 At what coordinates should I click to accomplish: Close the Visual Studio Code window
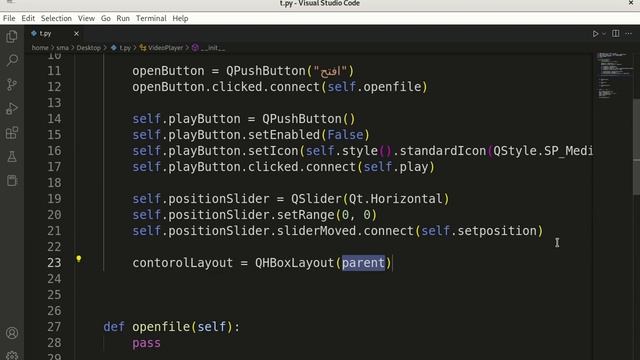pos(631,3)
